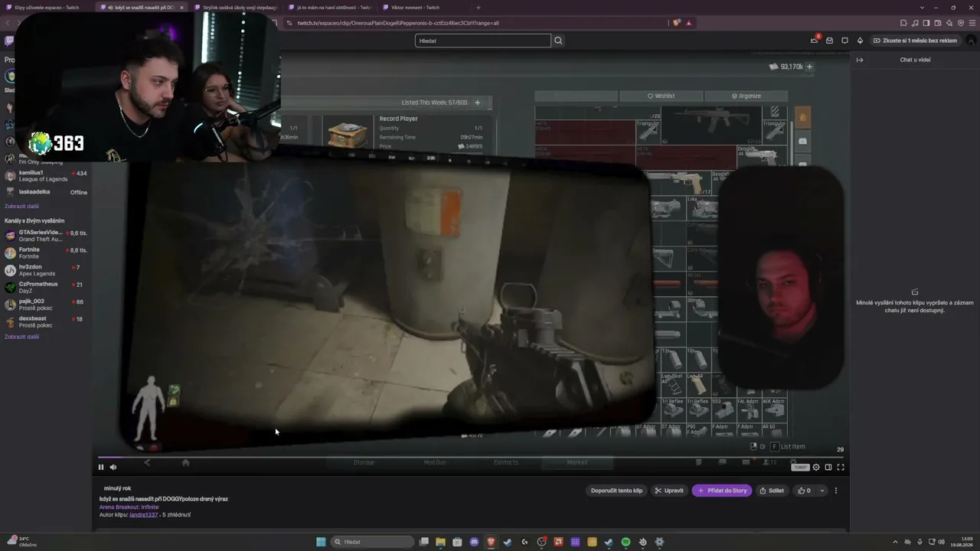Screen dimensions: 980x551
Task: Click Přidat do Story button
Action: (x=722, y=491)
